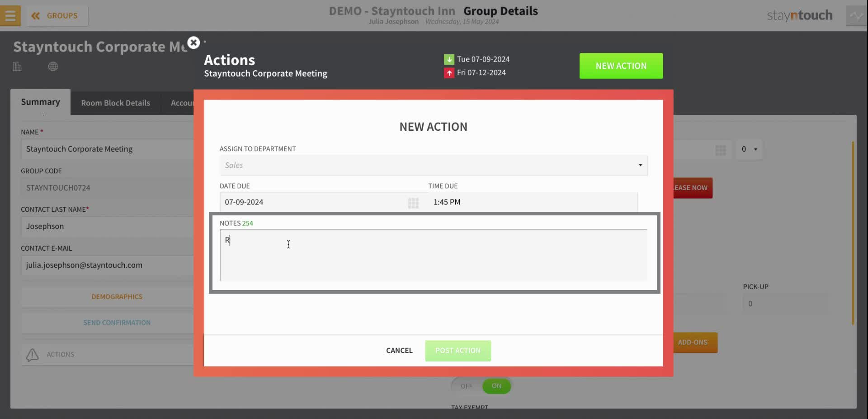This screenshot has width=868, height=419.
Task: Click Send Confirmation
Action: pos(107,323)
